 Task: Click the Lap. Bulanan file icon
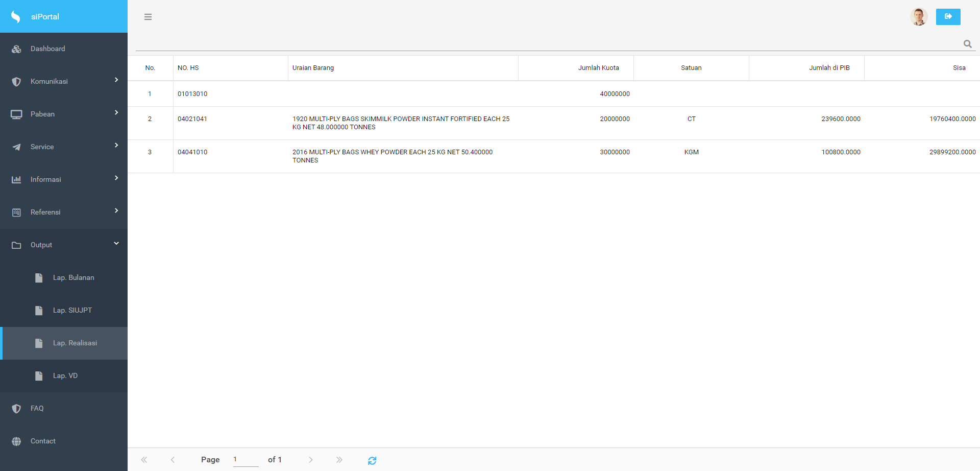(x=39, y=278)
